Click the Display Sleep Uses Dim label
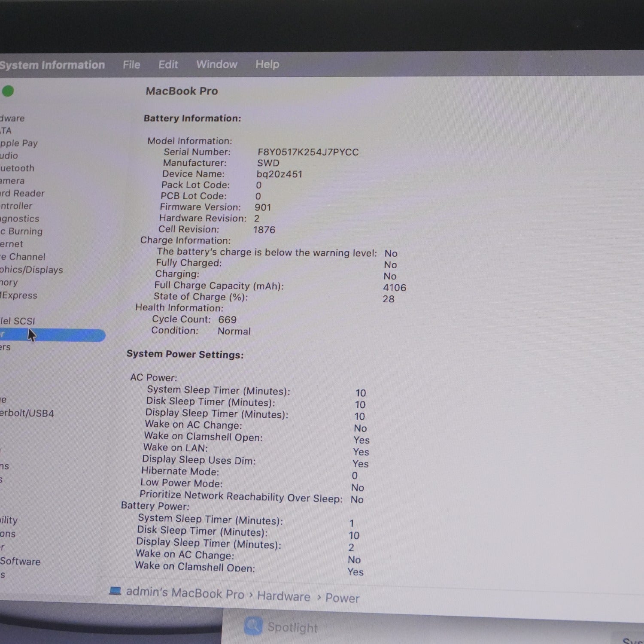The width and height of the screenshot is (644, 644). point(199,460)
